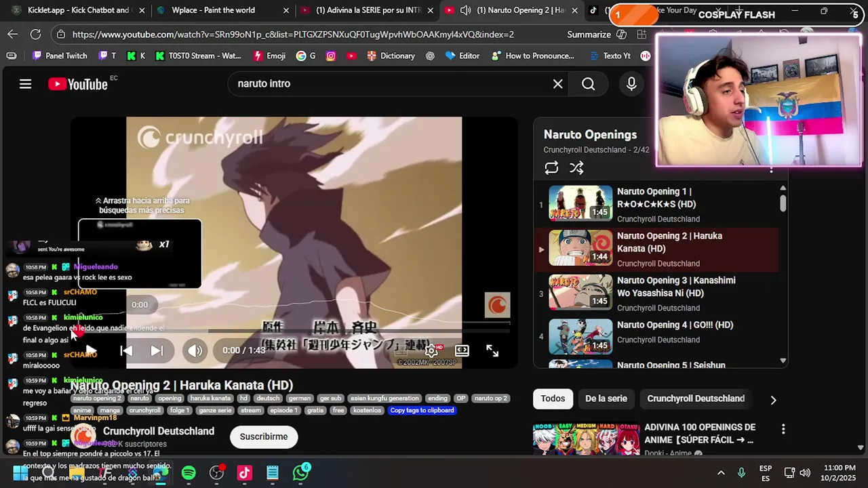Show hidden system tray icons chevron

(721, 472)
